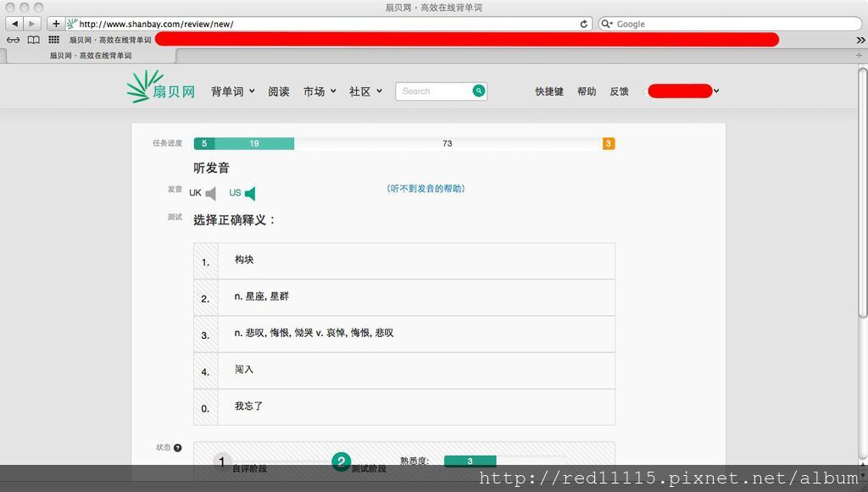Click the page vertical scrollbar
The width and height of the screenshot is (868, 492).
click(862, 193)
